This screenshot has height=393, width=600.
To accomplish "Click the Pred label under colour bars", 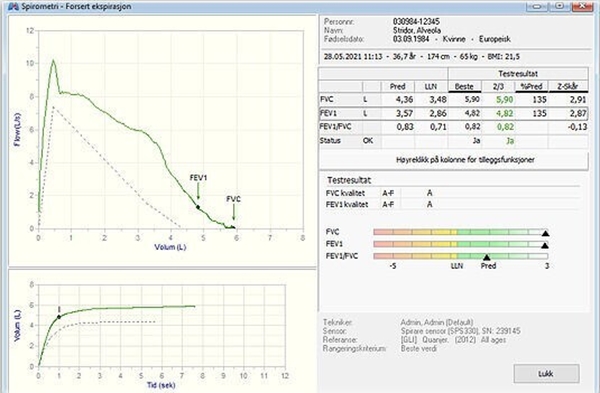I will pyautogui.click(x=488, y=266).
